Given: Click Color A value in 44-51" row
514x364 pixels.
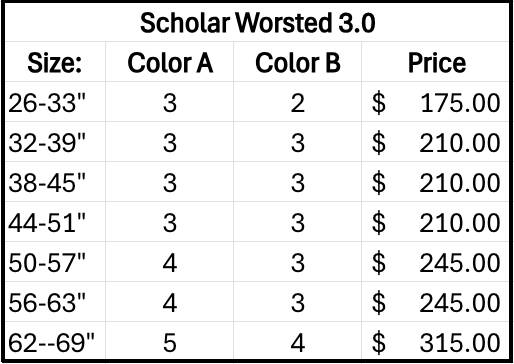Looking at the screenshot, I should [x=170, y=222].
